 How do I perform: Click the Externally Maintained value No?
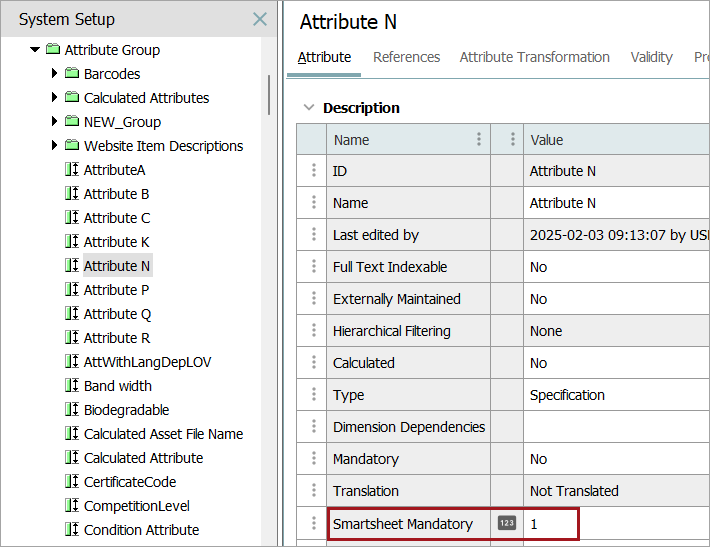click(538, 299)
